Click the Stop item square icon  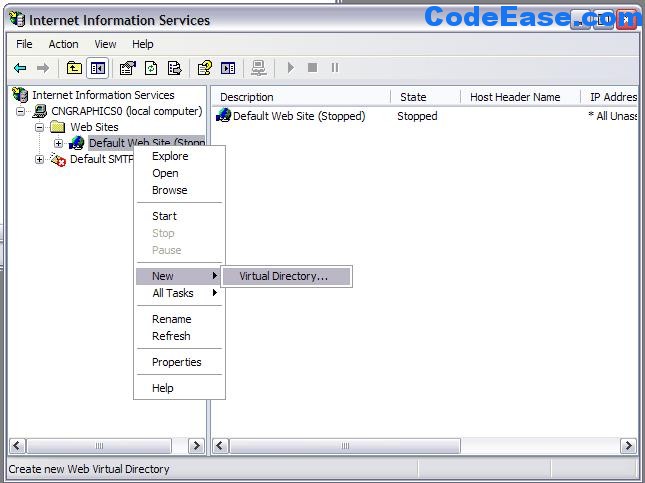(313, 67)
